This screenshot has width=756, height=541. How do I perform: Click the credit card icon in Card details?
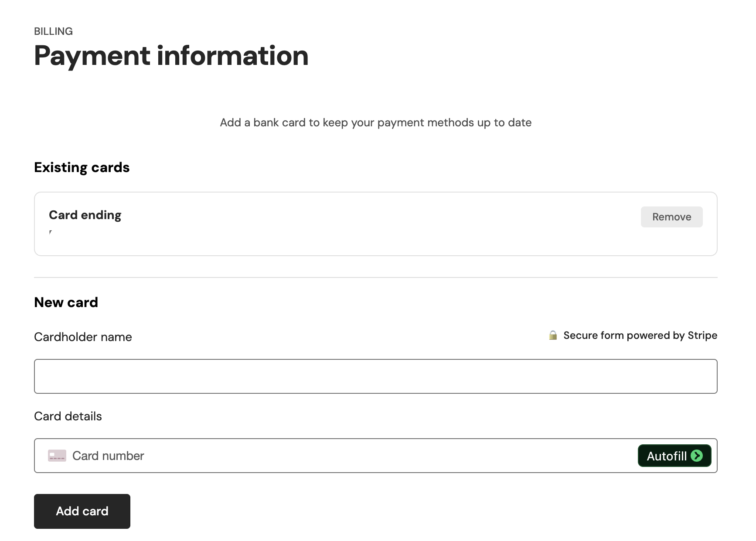[57, 456]
